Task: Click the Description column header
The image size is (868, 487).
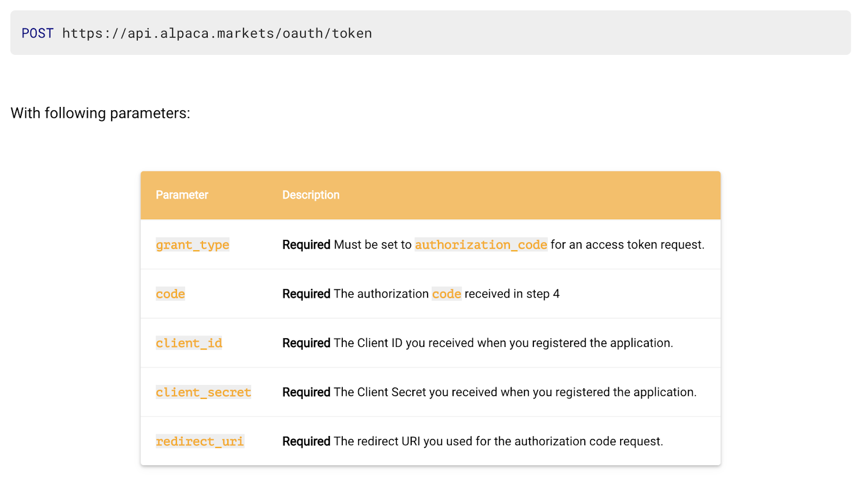Action: [x=311, y=195]
